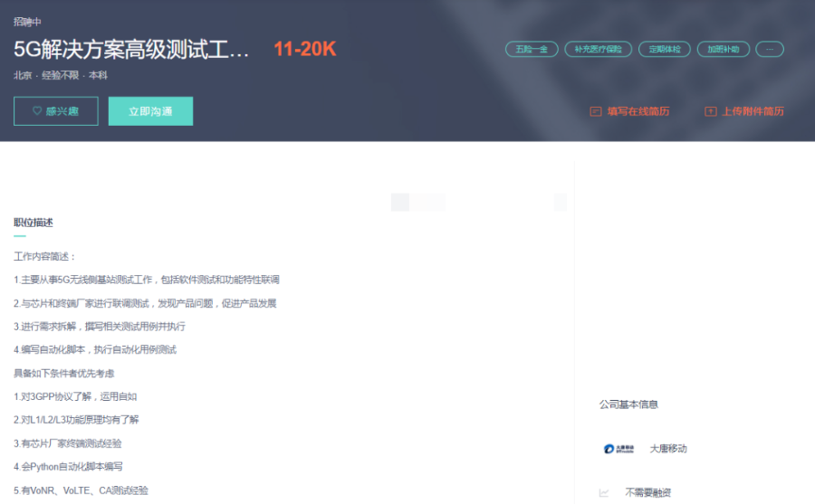Click the VoNR、VoLTE、CA测试经验 line
This screenshot has height=504, width=815.
point(81,490)
